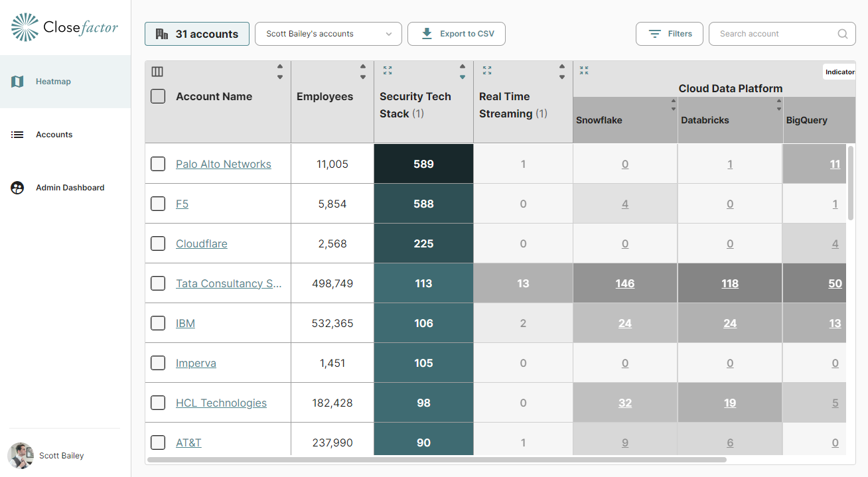This screenshot has width=868, height=477.
Task: Sort by Employees column arrows
Action: point(363,72)
